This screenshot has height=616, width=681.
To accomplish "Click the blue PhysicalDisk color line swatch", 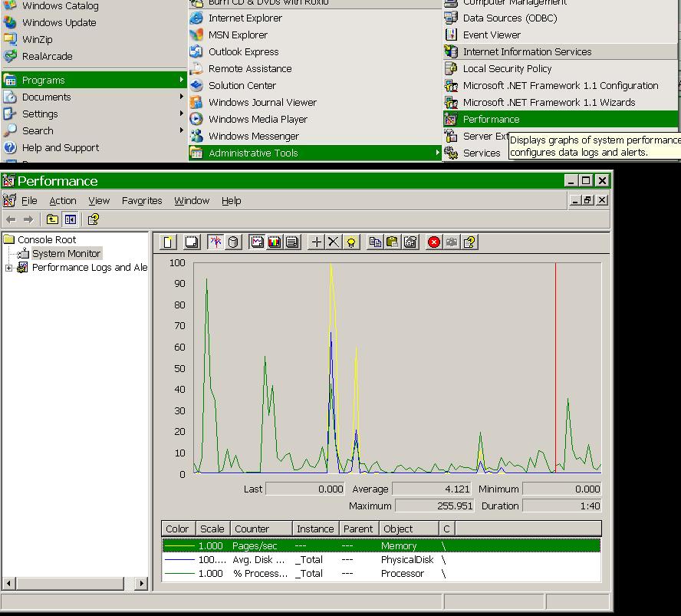I will coord(179,559).
